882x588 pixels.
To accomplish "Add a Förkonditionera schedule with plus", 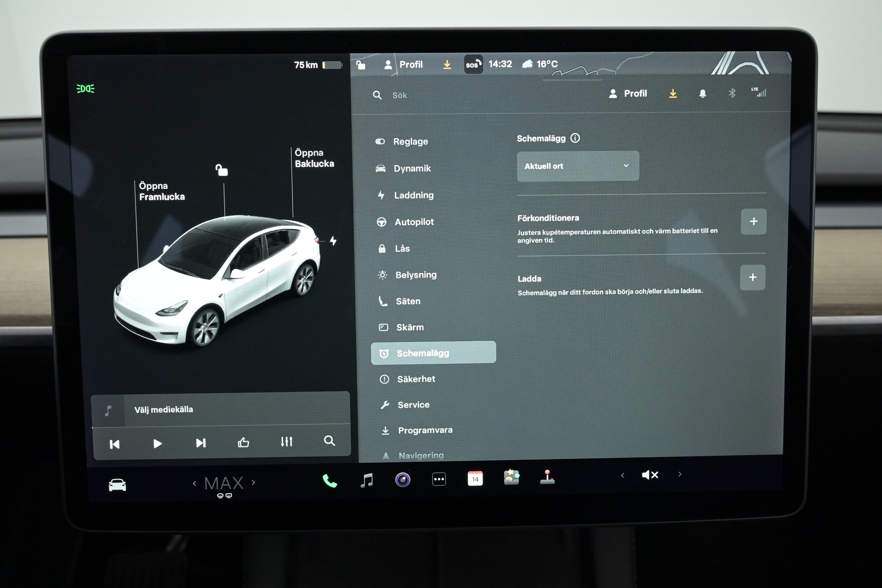I will click(753, 221).
